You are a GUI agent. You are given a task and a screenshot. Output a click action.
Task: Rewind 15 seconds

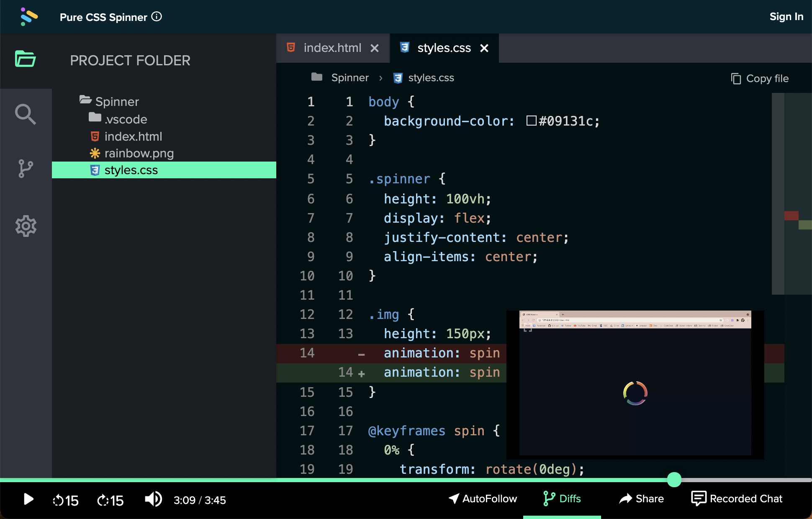pos(66,500)
